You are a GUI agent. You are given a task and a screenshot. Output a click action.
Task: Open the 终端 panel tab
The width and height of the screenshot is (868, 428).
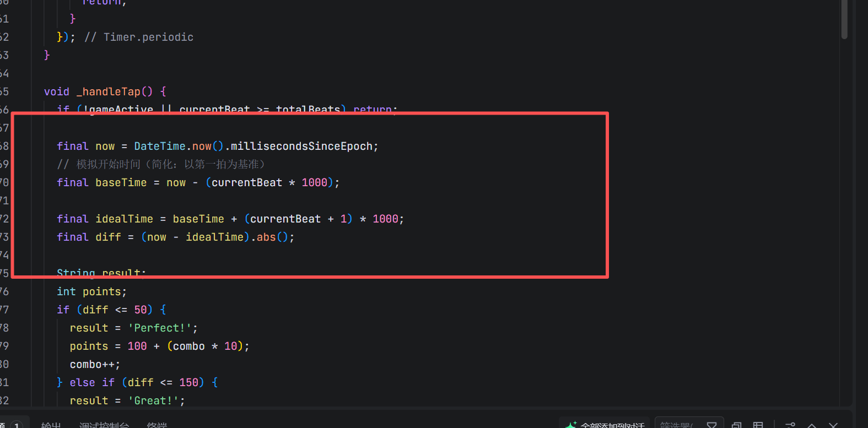click(x=157, y=425)
